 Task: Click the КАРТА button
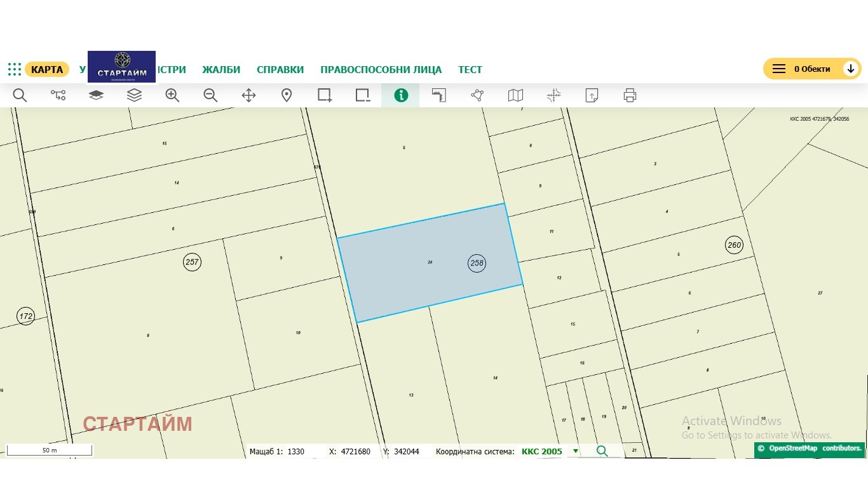pyautogui.click(x=47, y=69)
